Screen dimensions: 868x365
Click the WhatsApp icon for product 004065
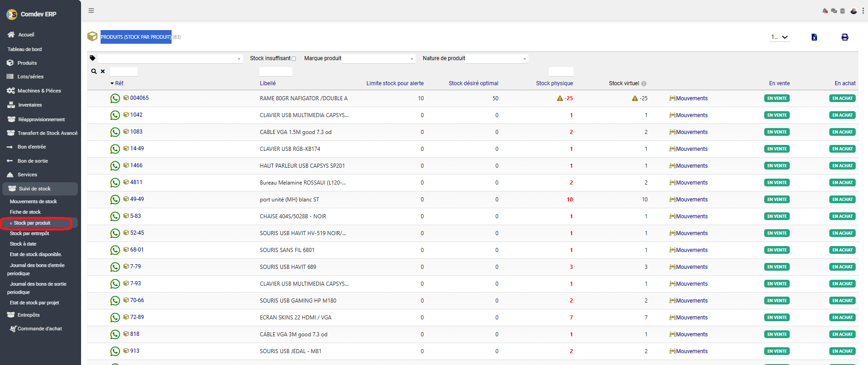click(x=115, y=98)
